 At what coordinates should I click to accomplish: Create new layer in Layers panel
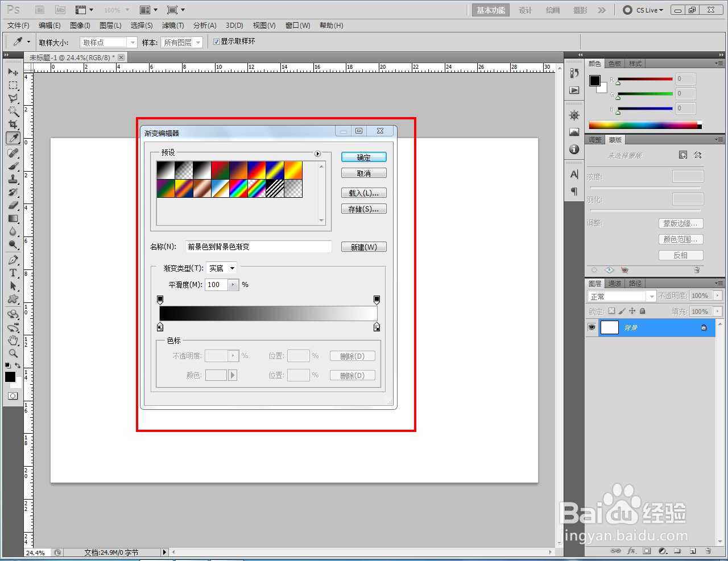click(693, 551)
